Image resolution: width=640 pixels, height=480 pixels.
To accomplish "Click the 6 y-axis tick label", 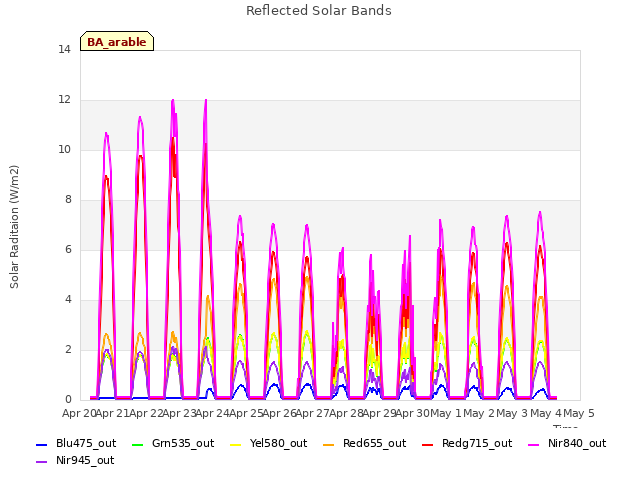I will 68,249.
